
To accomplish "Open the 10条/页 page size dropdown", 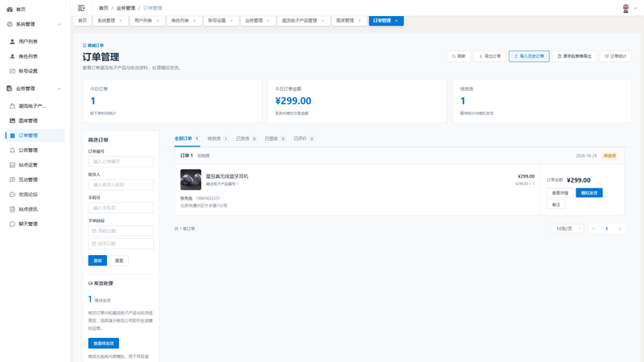I will point(568,228).
